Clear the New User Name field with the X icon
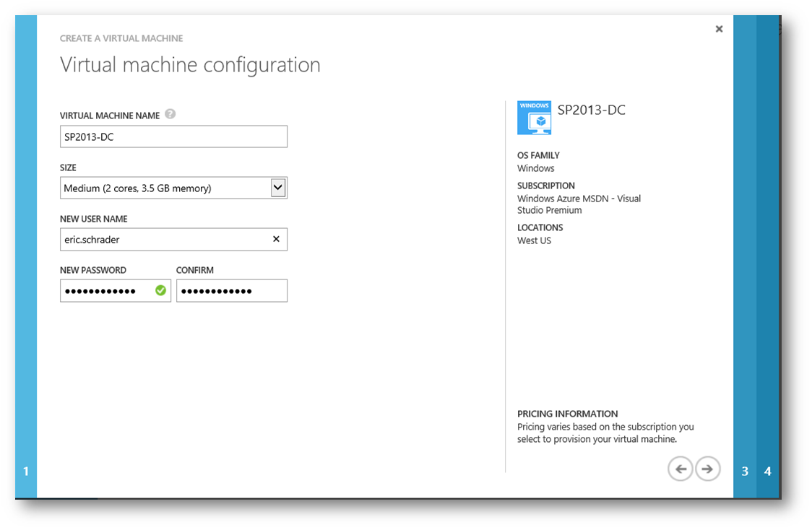Screen dimensions: 812x530 pos(276,239)
